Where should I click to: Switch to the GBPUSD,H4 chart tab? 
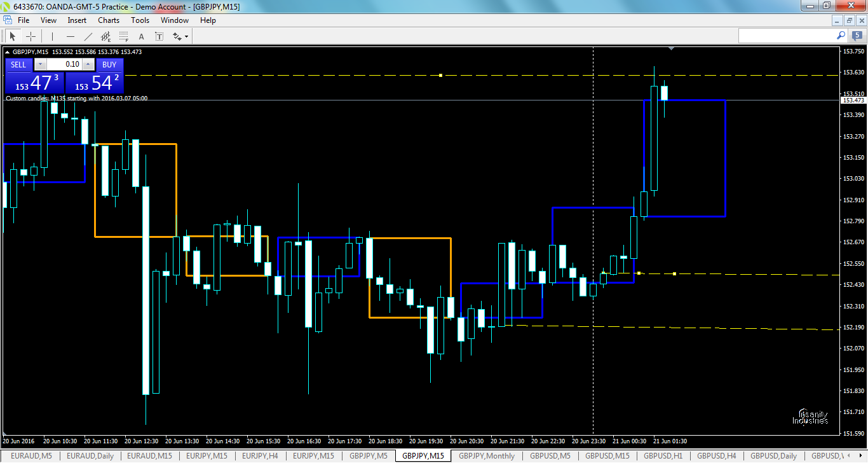click(x=716, y=455)
